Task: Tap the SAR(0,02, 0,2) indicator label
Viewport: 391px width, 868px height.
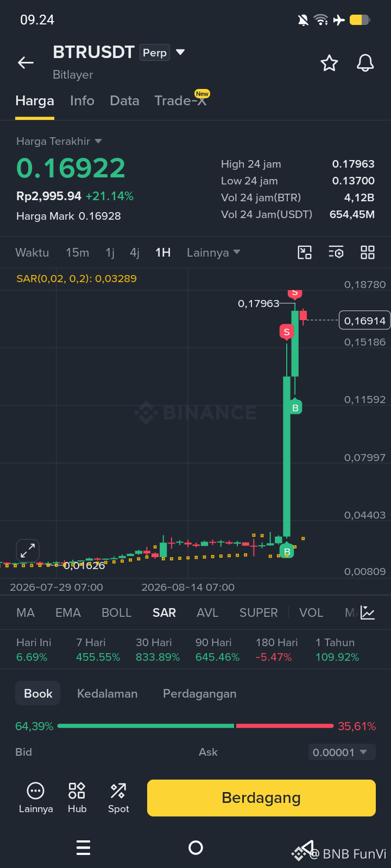Action: [76, 278]
